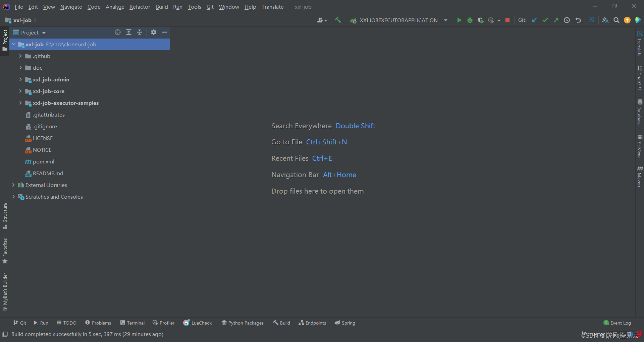Show Git history clock icon

pyautogui.click(x=567, y=20)
